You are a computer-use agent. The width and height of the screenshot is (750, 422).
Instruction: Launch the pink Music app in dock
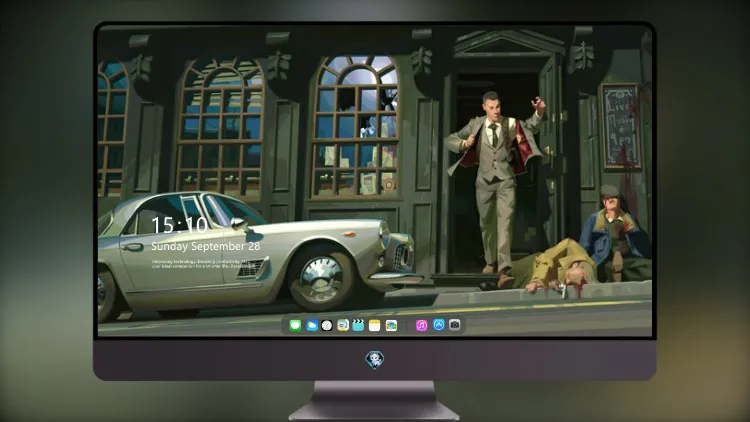pos(421,325)
